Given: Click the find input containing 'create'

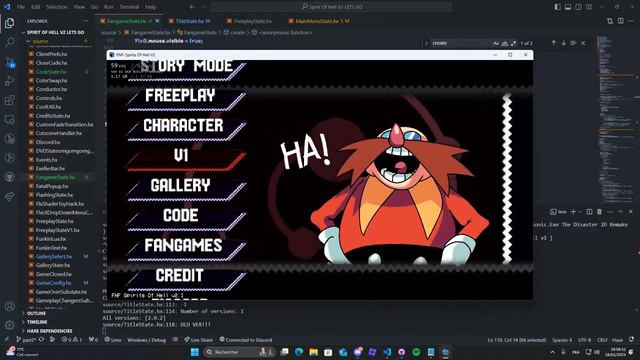Looking at the screenshot, I should coord(461,43).
